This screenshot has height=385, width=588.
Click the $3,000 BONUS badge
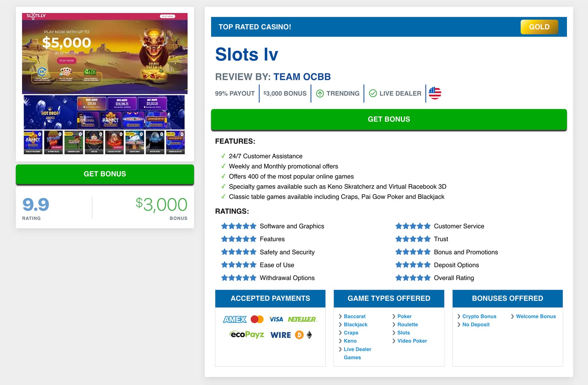(285, 93)
